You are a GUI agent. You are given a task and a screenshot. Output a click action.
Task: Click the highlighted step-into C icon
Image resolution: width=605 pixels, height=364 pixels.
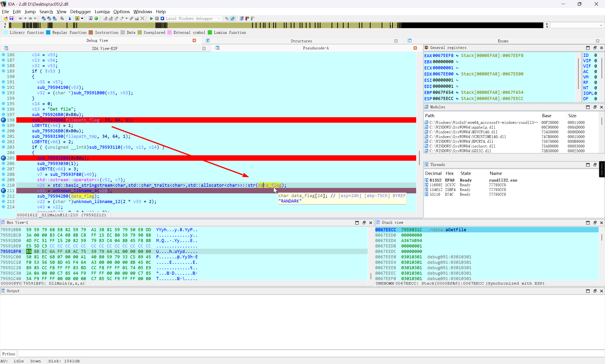click(x=233, y=18)
